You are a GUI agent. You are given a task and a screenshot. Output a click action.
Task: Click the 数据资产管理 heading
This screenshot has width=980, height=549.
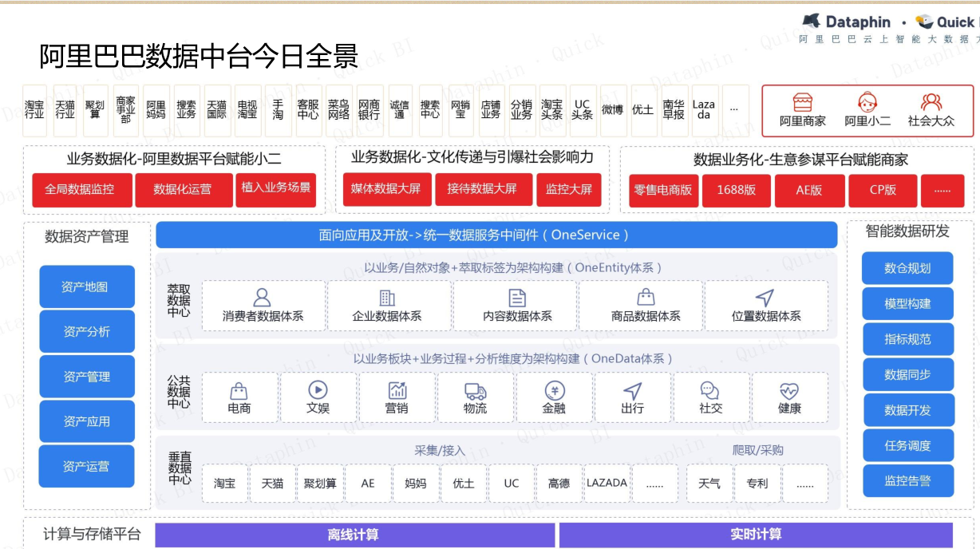pos(87,236)
